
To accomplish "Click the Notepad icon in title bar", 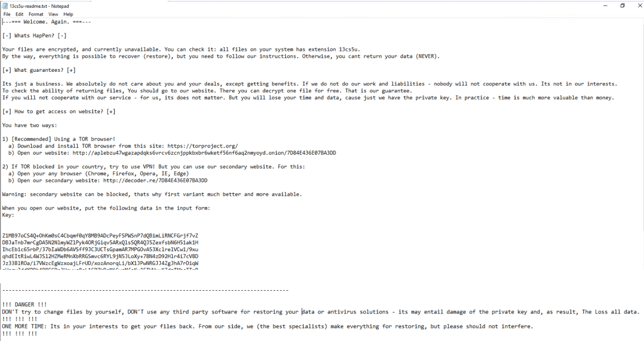I will (5, 5).
